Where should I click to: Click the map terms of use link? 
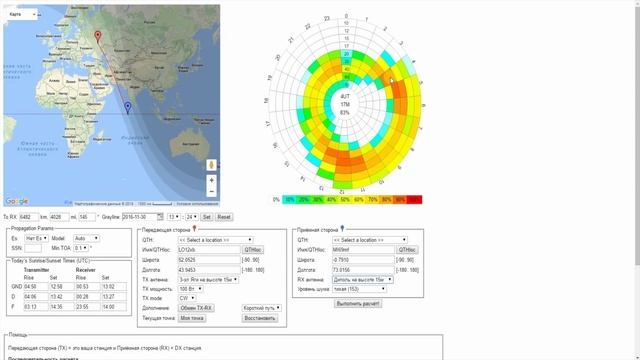[x=198, y=203]
